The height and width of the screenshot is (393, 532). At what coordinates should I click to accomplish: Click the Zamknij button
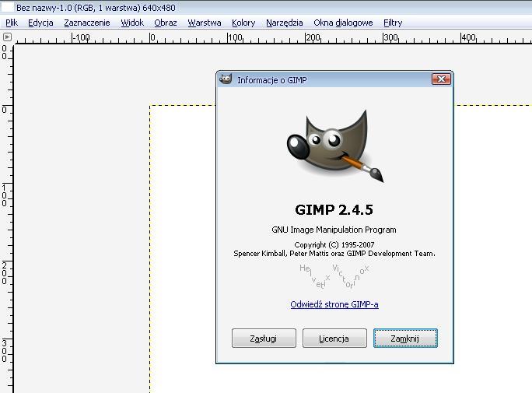click(405, 338)
